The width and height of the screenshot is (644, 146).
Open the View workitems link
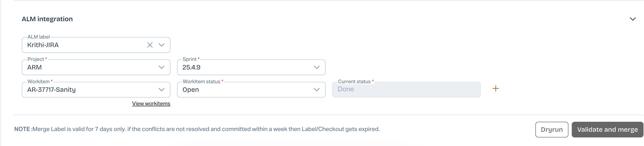point(151,103)
